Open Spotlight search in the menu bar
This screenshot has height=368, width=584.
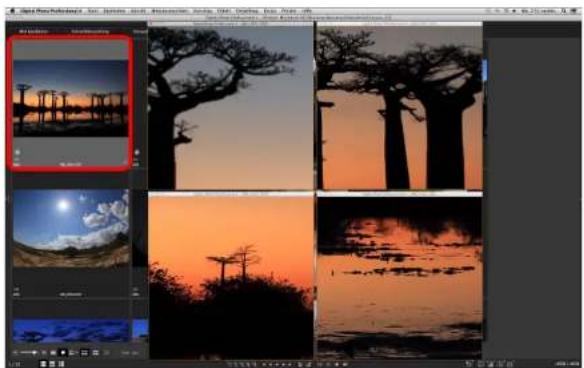pyautogui.click(x=564, y=11)
